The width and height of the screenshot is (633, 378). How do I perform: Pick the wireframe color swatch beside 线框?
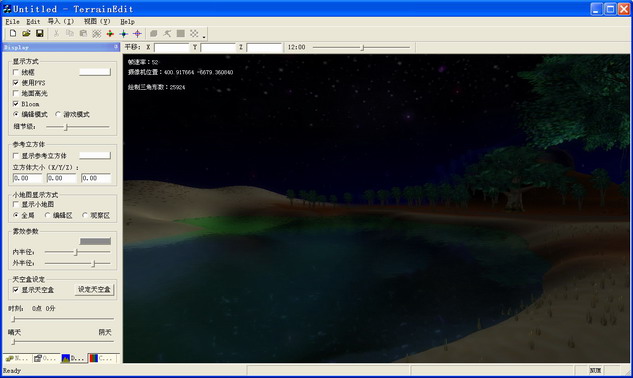point(95,72)
